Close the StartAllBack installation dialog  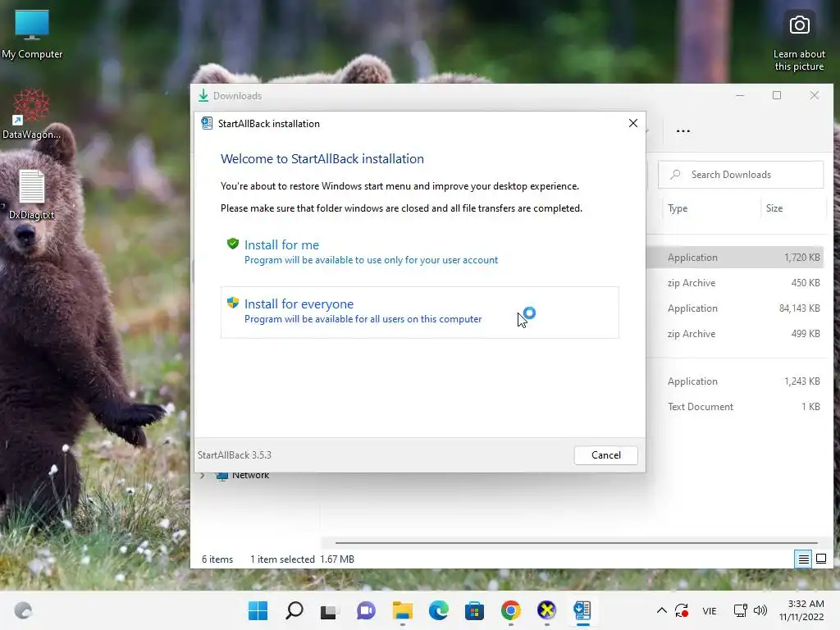pyautogui.click(x=632, y=123)
